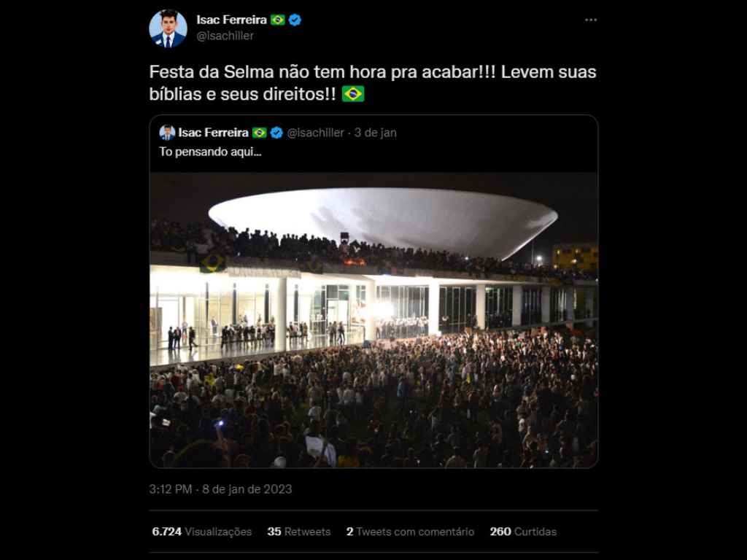The image size is (747, 560).
Task: Click the verified badge inside the quoted tweet
Action: tap(276, 133)
